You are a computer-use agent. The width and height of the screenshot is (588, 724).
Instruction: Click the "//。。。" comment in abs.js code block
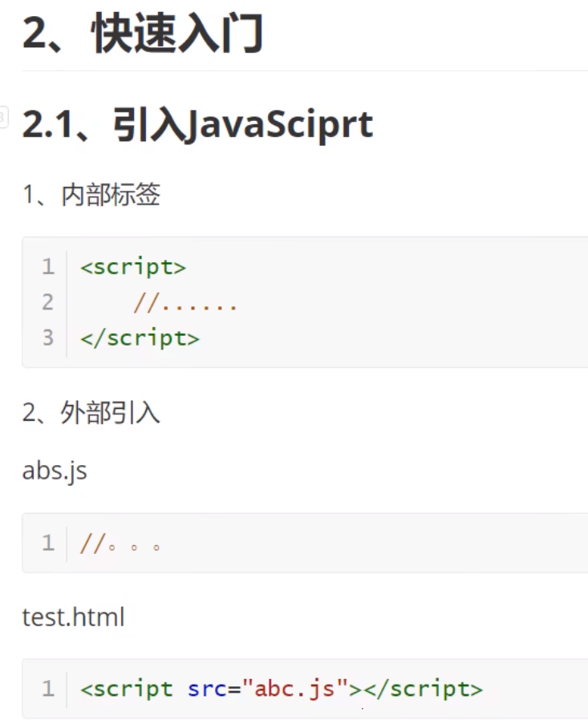click(122, 544)
